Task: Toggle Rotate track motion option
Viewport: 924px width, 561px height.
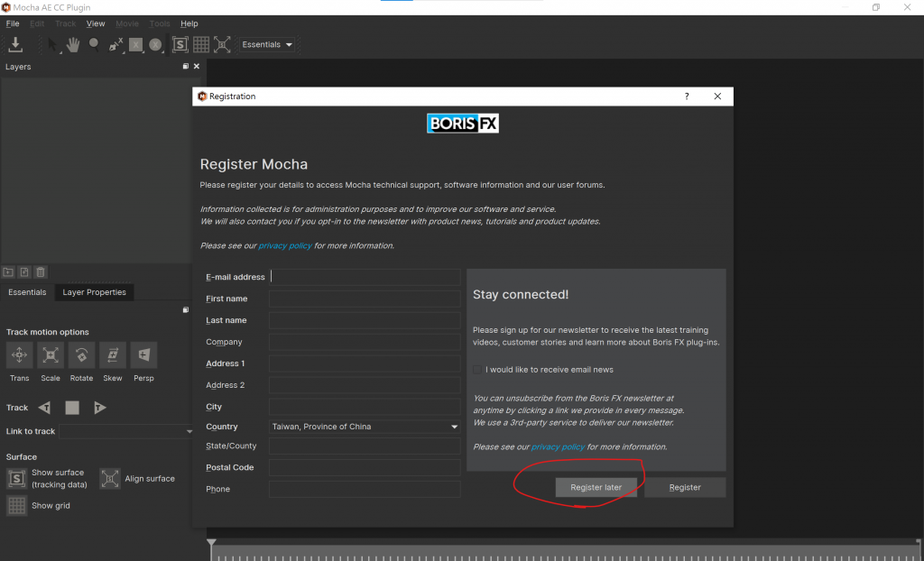Action: [x=82, y=354]
